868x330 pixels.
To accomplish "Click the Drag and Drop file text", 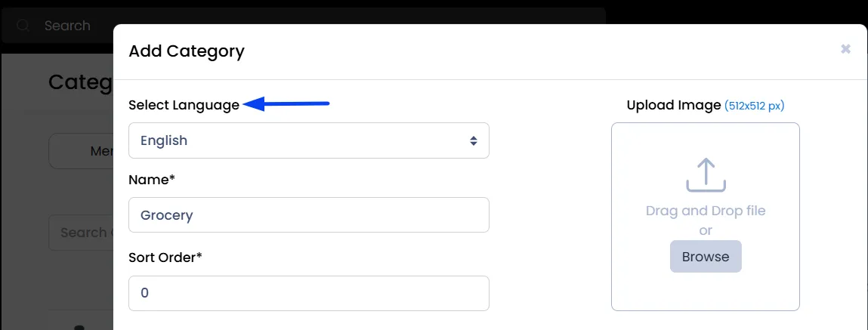I will pos(706,211).
